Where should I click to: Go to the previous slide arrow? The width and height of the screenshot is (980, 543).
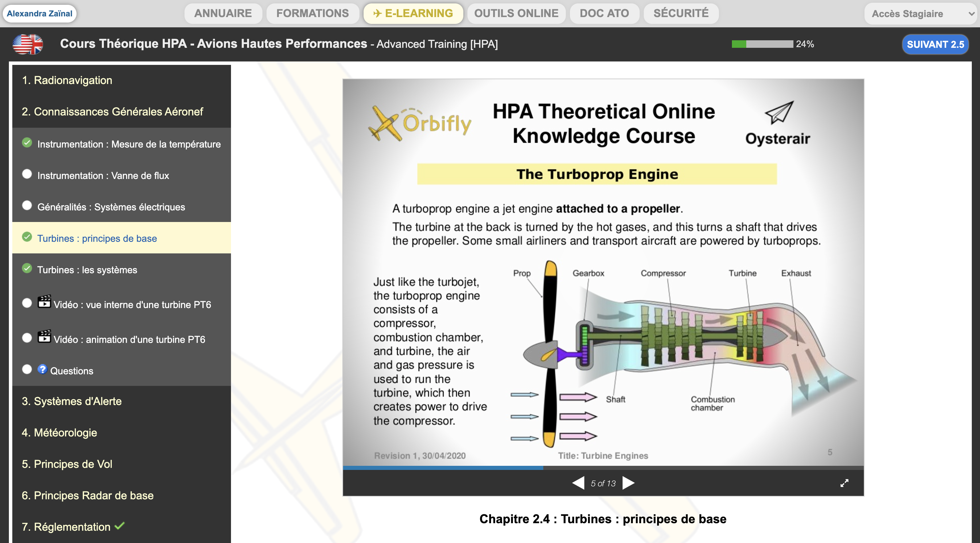coord(578,483)
